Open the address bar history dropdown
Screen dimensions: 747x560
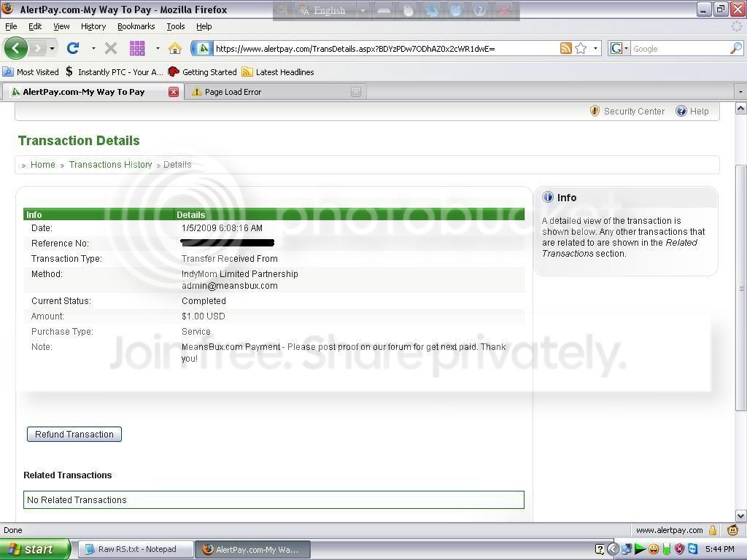(595, 48)
